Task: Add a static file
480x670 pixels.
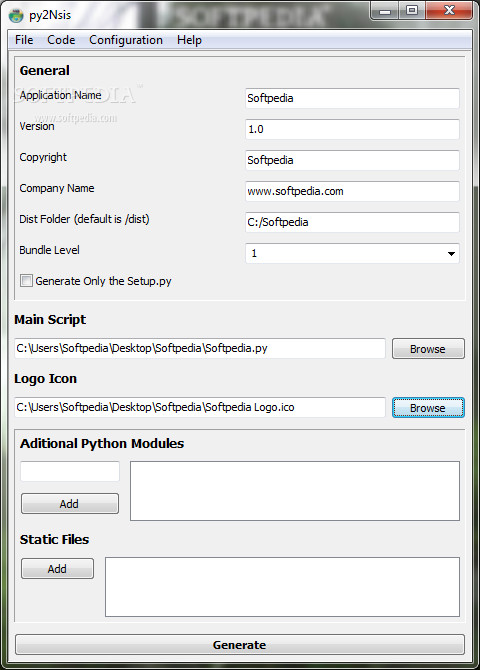Action: [x=57, y=569]
